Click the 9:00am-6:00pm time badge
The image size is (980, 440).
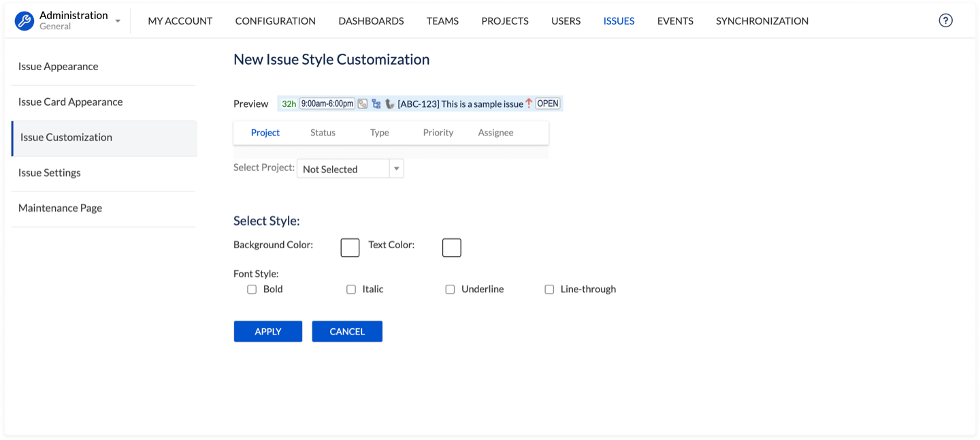(327, 104)
